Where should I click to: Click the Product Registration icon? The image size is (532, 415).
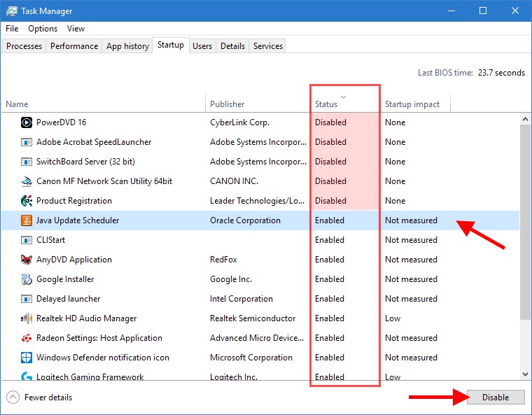pos(26,201)
